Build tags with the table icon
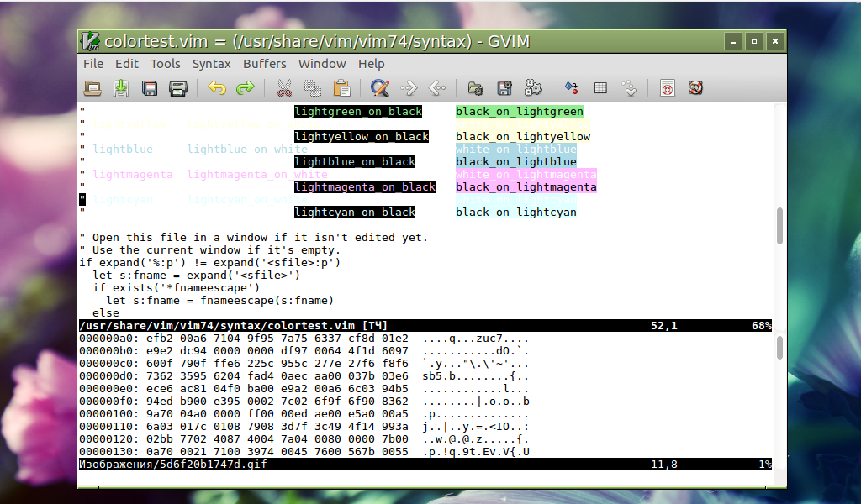This screenshot has height=504, width=861. coord(600,87)
